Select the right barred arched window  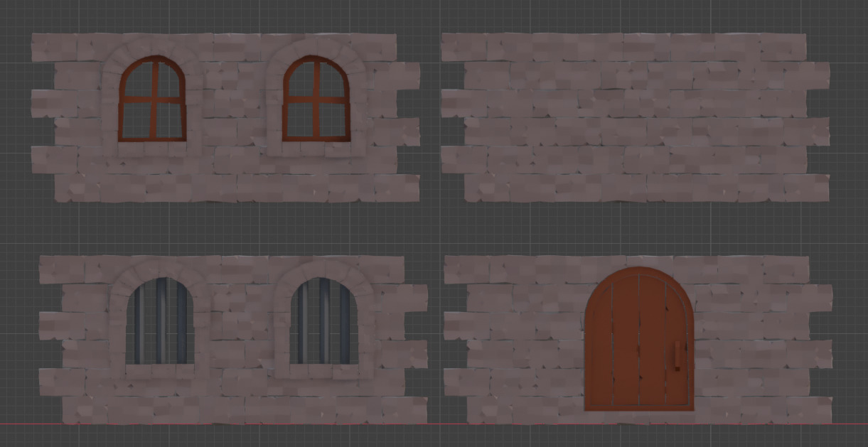324,321
